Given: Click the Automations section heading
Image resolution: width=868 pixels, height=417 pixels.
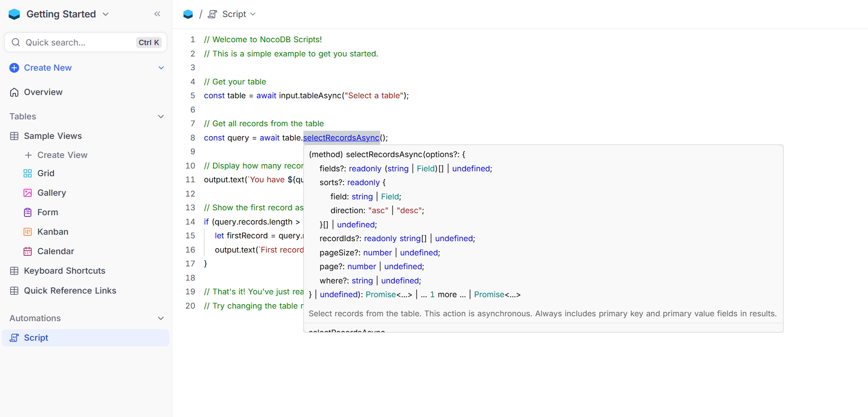Looking at the screenshot, I should [x=35, y=318].
